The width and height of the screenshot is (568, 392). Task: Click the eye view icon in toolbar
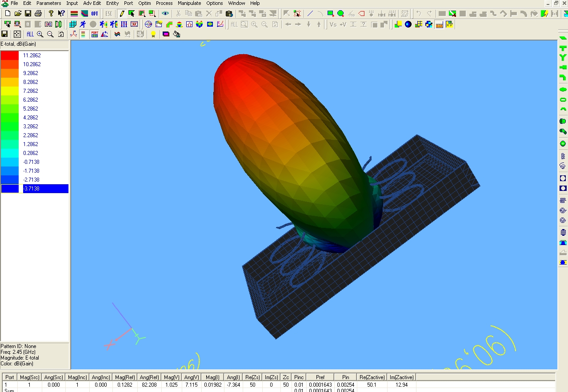165,14
